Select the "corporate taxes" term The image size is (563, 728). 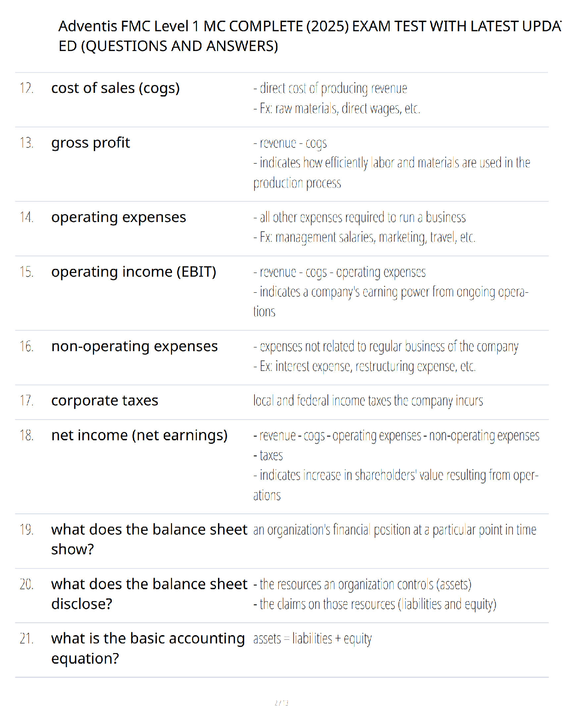pyautogui.click(x=104, y=400)
